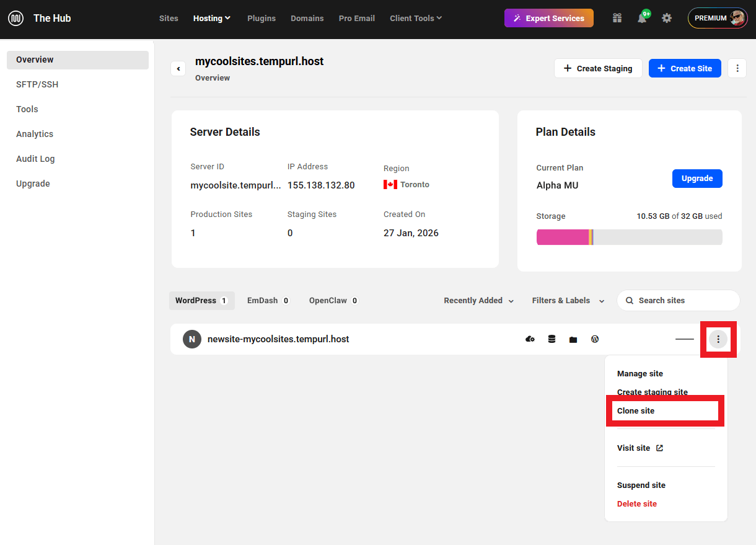Switch to the OpenClaw tab

[x=333, y=301]
